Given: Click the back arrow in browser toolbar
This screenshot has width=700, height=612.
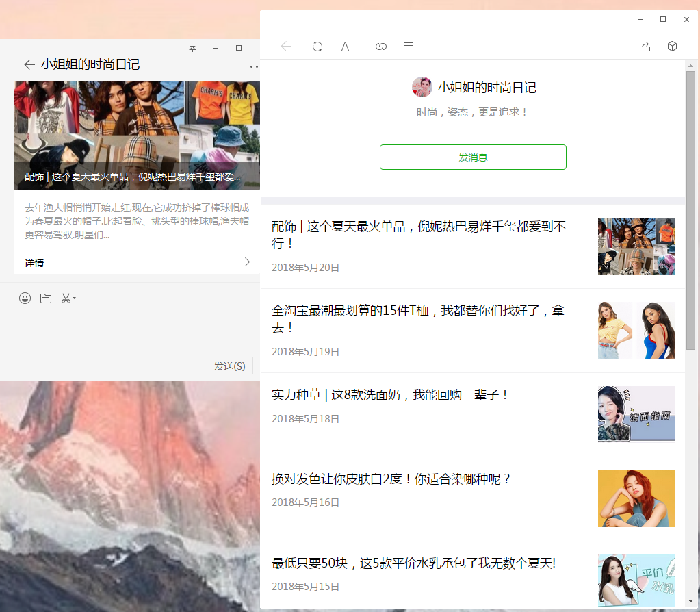Looking at the screenshot, I should 286,47.
